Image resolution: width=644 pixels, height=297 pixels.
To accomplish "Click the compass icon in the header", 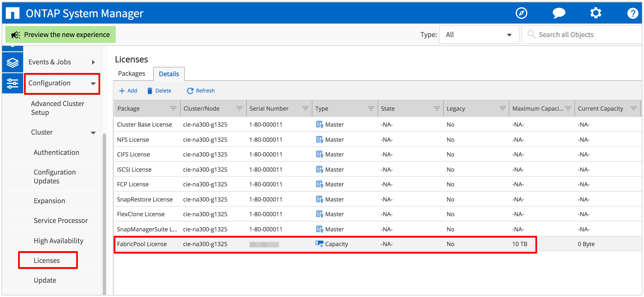I will pos(522,13).
